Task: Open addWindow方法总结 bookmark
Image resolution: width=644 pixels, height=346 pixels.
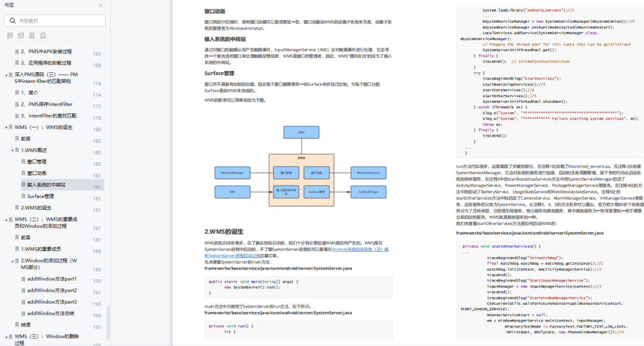Action: [x=51, y=314]
